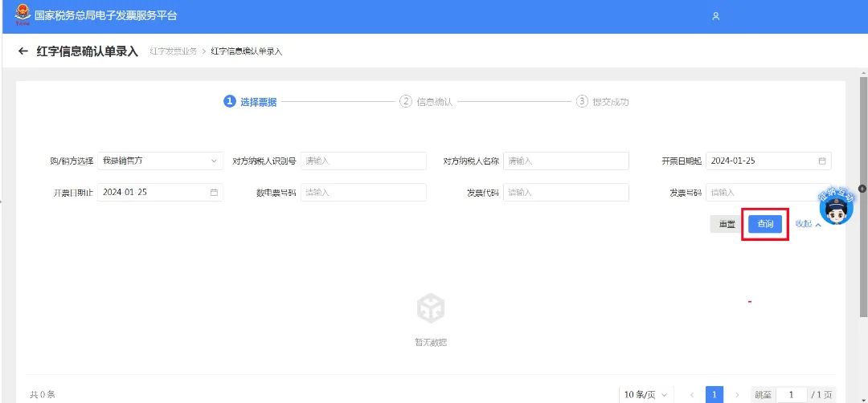Open calendar icon in 开票日期起 field
This screenshot has height=403, width=868.
point(822,161)
